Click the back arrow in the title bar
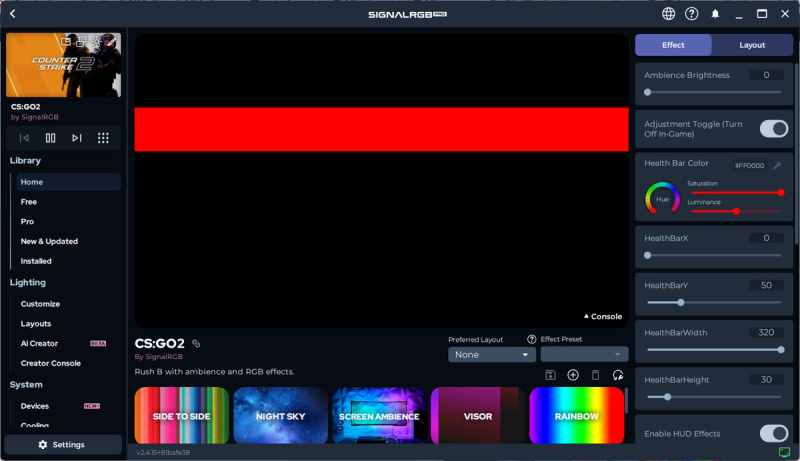The height and width of the screenshot is (461, 800). (x=13, y=14)
